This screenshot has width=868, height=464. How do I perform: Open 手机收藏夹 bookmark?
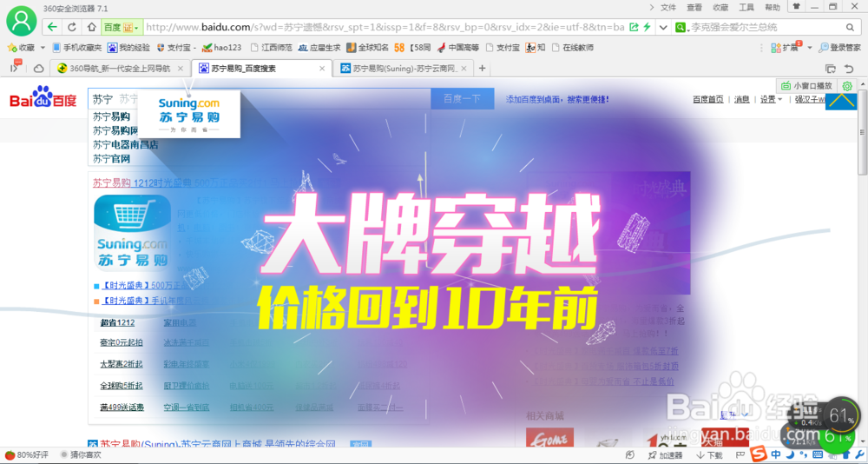pyautogui.click(x=77, y=48)
